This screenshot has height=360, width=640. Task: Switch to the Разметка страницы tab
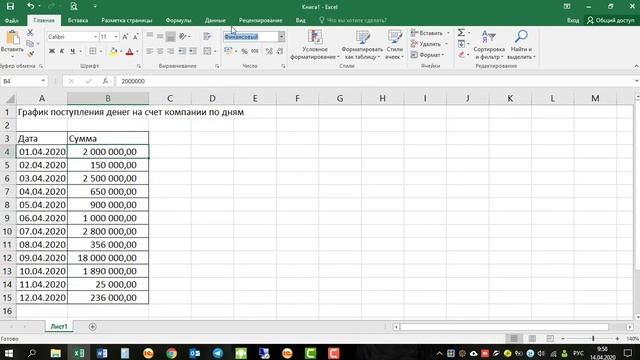(127, 20)
